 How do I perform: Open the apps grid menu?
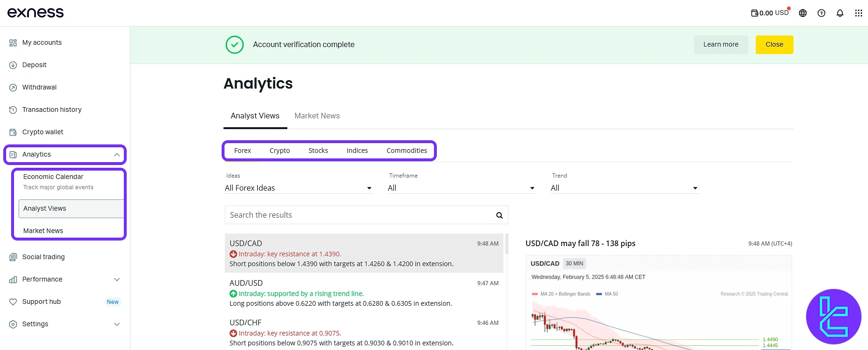[x=859, y=13]
